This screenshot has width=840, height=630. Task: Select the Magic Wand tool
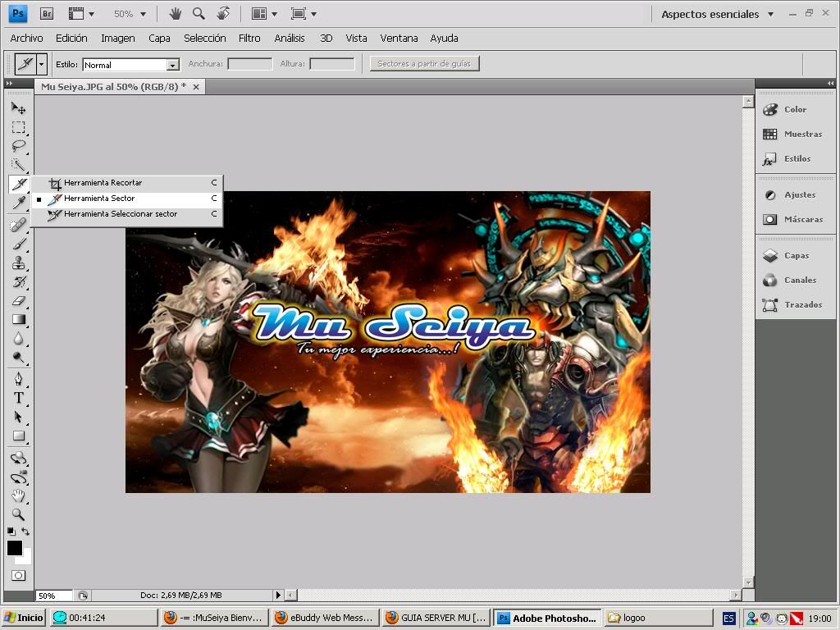pos(18,164)
